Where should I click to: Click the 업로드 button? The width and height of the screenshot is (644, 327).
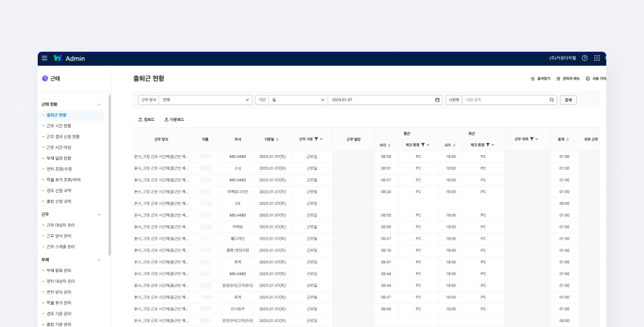tap(147, 119)
